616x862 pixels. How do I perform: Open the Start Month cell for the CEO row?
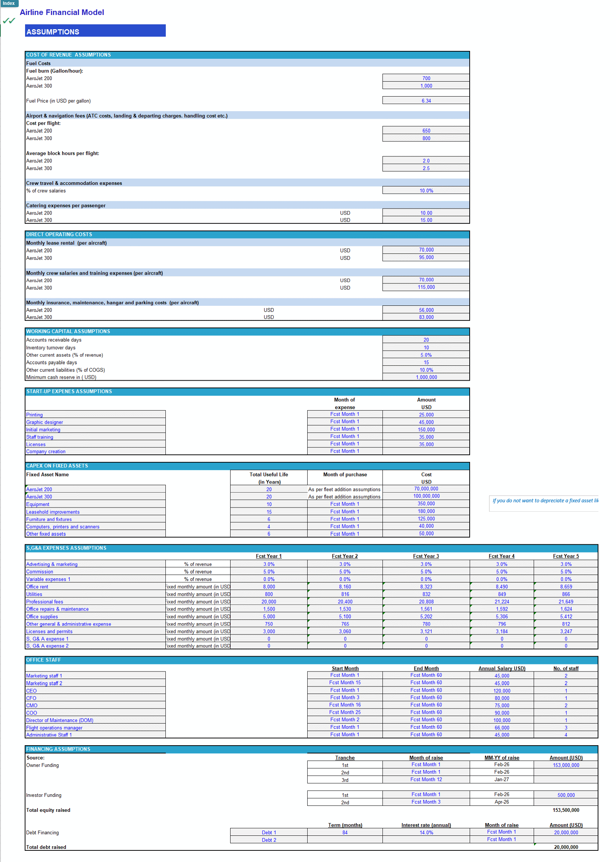(344, 690)
